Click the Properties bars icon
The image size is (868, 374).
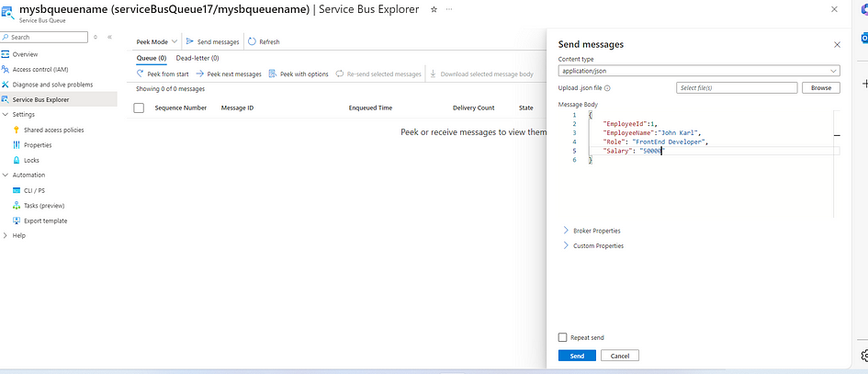coord(17,145)
